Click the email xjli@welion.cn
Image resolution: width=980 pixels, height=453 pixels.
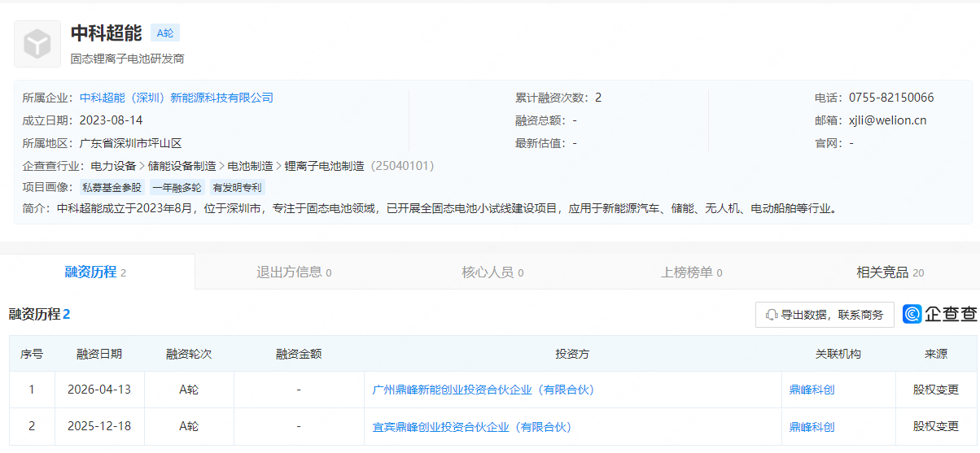(887, 120)
